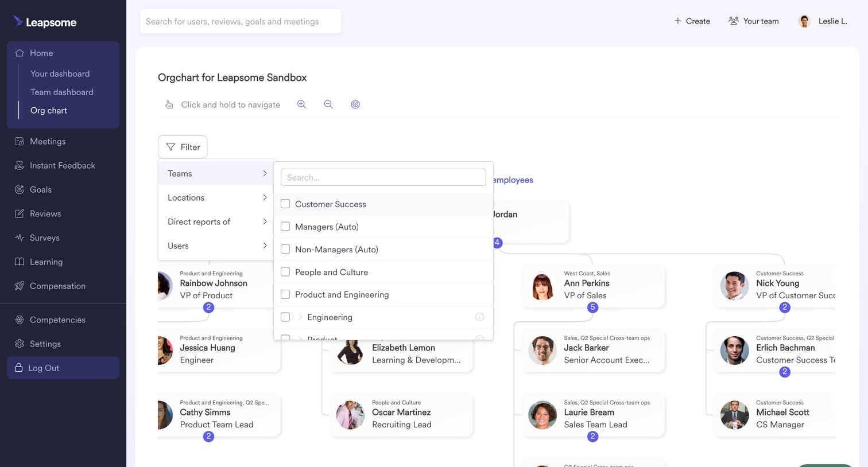Open Your dashboard
868x467 pixels.
pyautogui.click(x=60, y=73)
